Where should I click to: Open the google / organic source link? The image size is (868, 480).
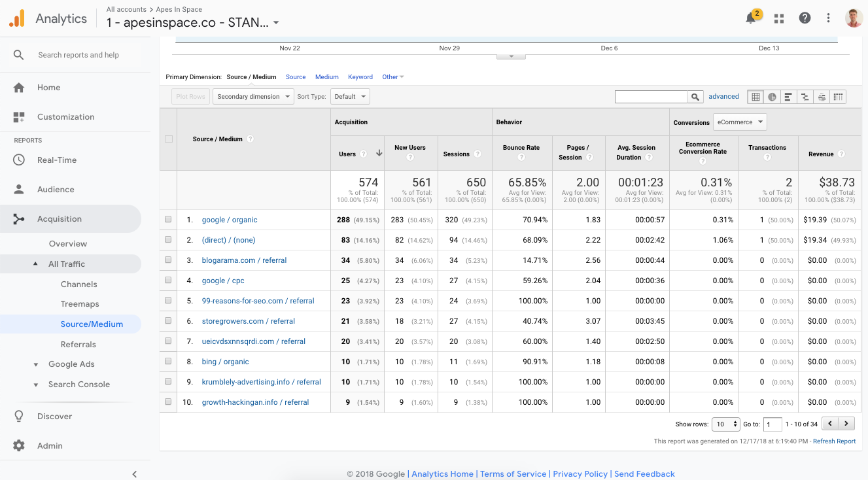(x=230, y=220)
